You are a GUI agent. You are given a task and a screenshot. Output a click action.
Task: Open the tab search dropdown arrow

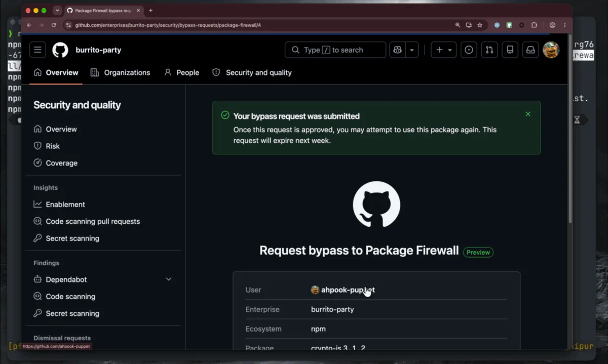[x=57, y=10]
